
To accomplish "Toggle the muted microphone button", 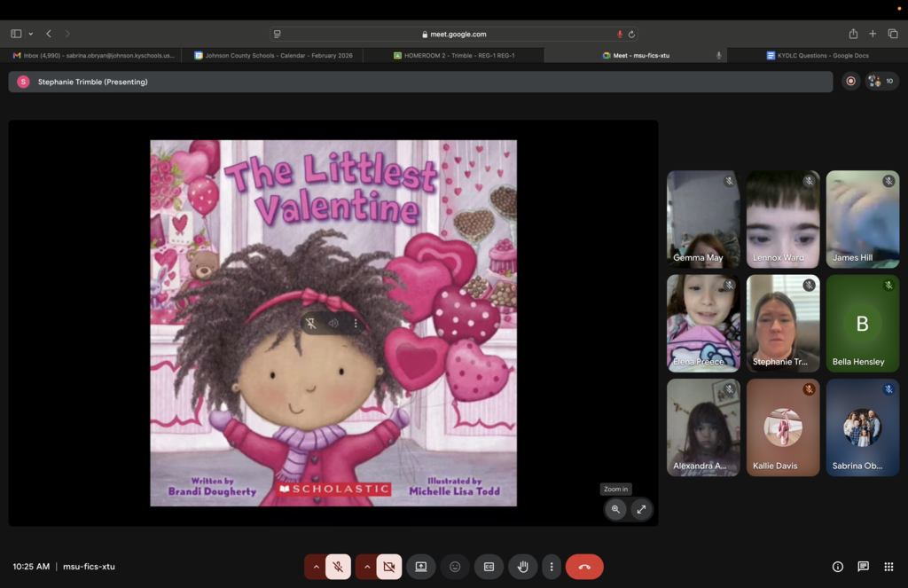I will click(x=338, y=567).
